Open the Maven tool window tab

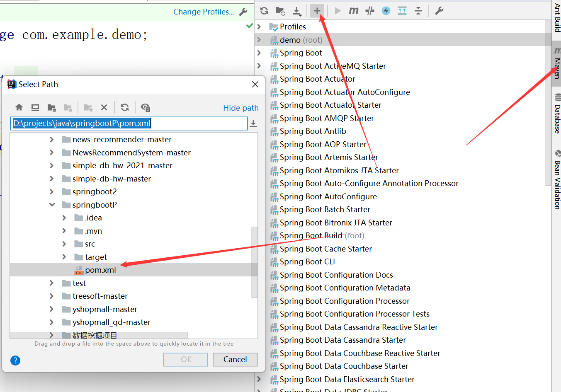coord(557,63)
